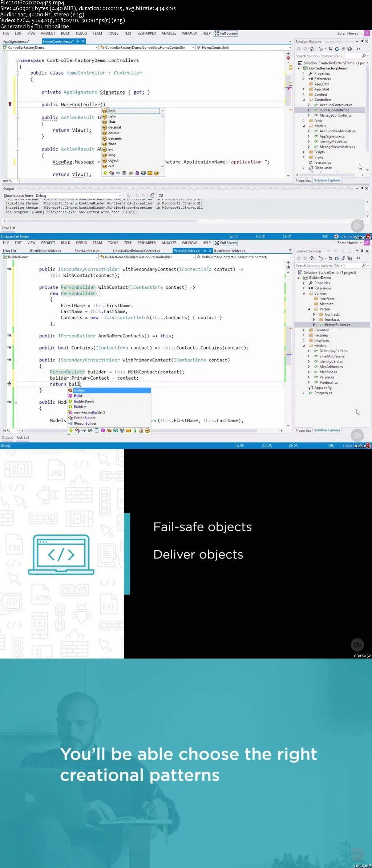Click Pluralsight play overlay on fail-safe objects slide
Viewport: 372px width, 868px height.
pyautogui.click(x=357, y=645)
